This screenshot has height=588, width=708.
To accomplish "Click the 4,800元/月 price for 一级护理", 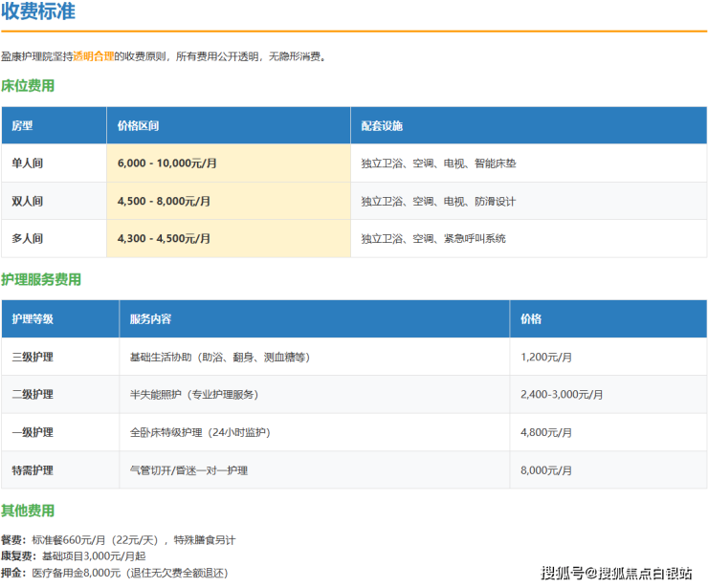I will click(x=546, y=432).
